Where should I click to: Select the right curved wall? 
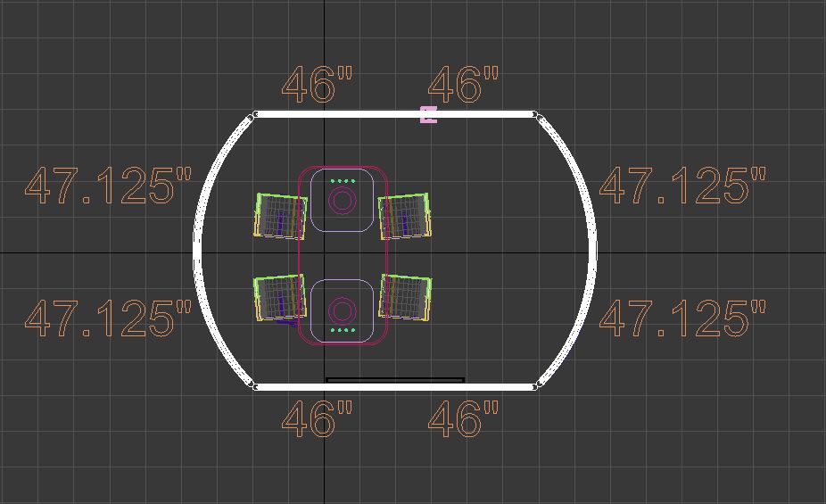tap(591, 250)
